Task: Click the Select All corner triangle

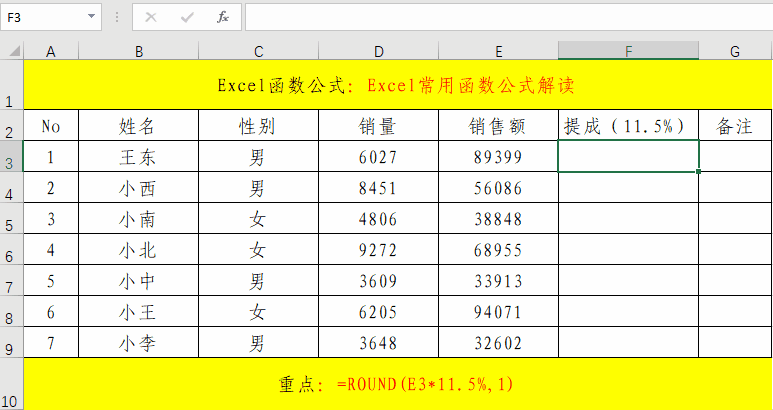Action: (x=15, y=51)
